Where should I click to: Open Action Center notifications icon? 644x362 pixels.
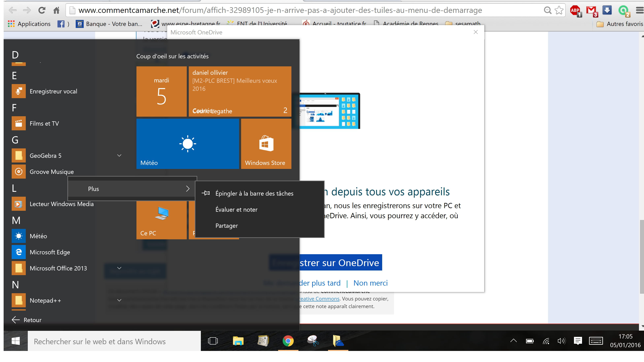tap(578, 341)
